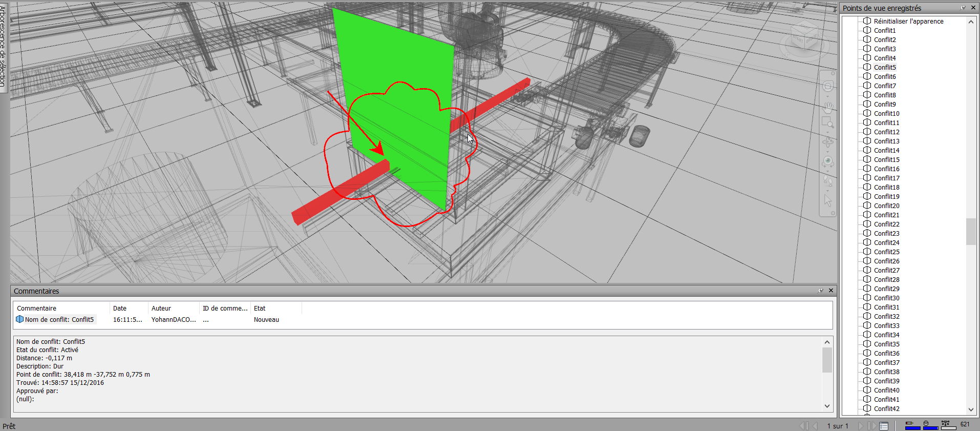Open the sheet browser in status bar
This screenshot has height=431, width=980.
(884, 426)
